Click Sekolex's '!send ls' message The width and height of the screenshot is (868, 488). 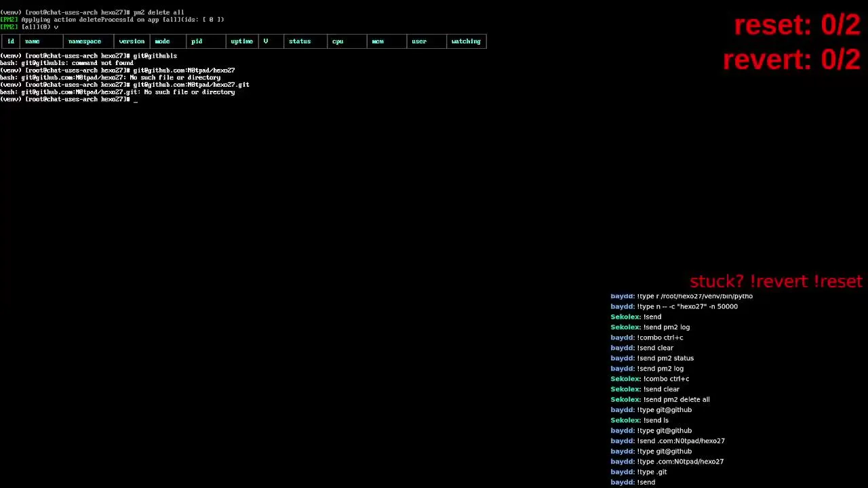point(639,420)
